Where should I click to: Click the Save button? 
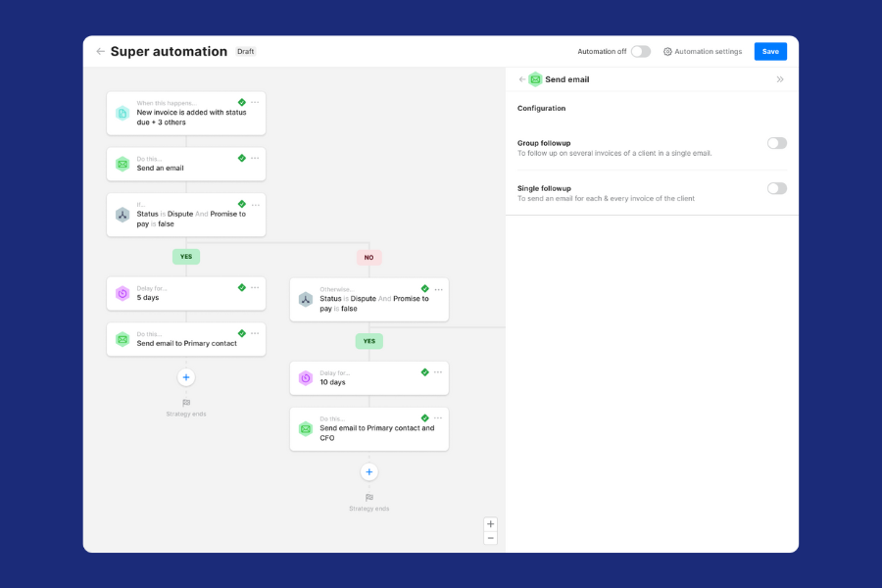pyautogui.click(x=770, y=52)
